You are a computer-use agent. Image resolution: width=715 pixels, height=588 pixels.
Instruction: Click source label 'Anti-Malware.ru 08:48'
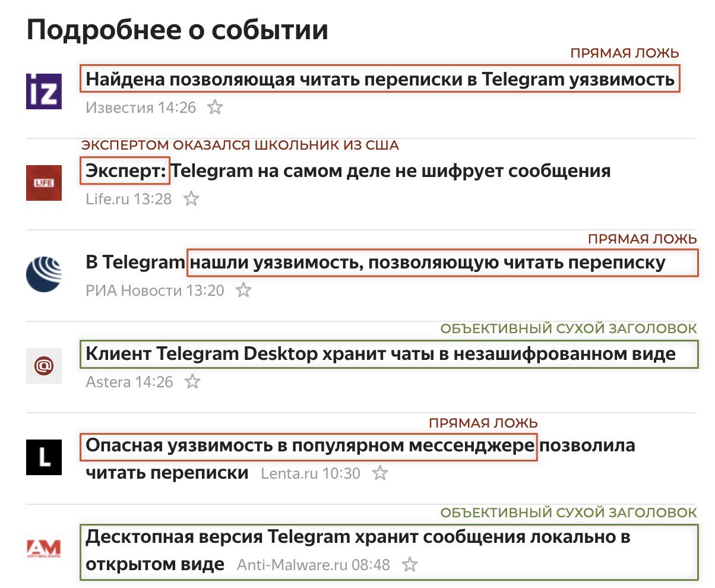point(314,565)
